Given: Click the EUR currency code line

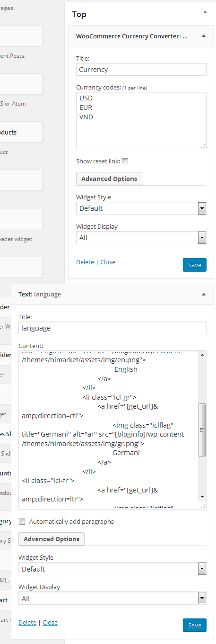Looking at the screenshot, I should tap(86, 107).
